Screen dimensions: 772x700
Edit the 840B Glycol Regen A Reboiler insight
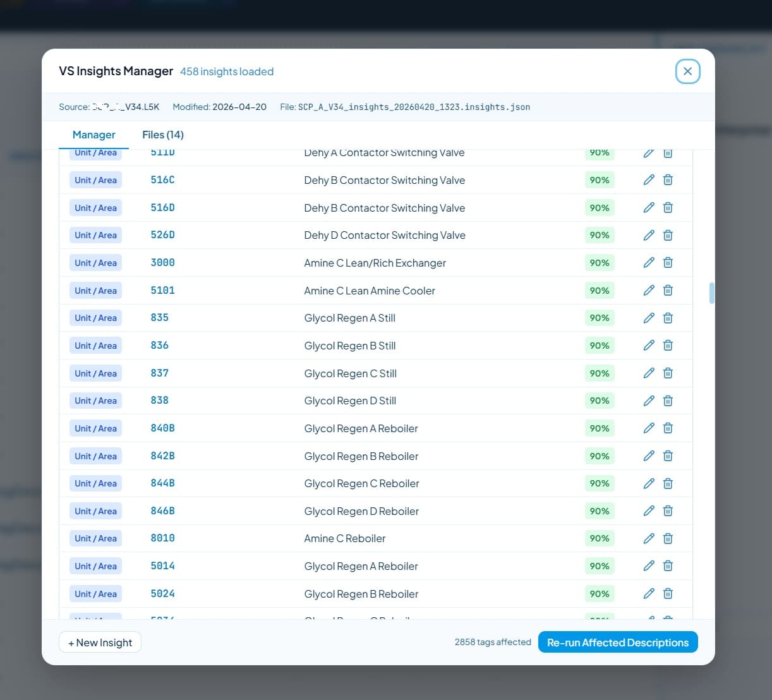click(x=649, y=428)
